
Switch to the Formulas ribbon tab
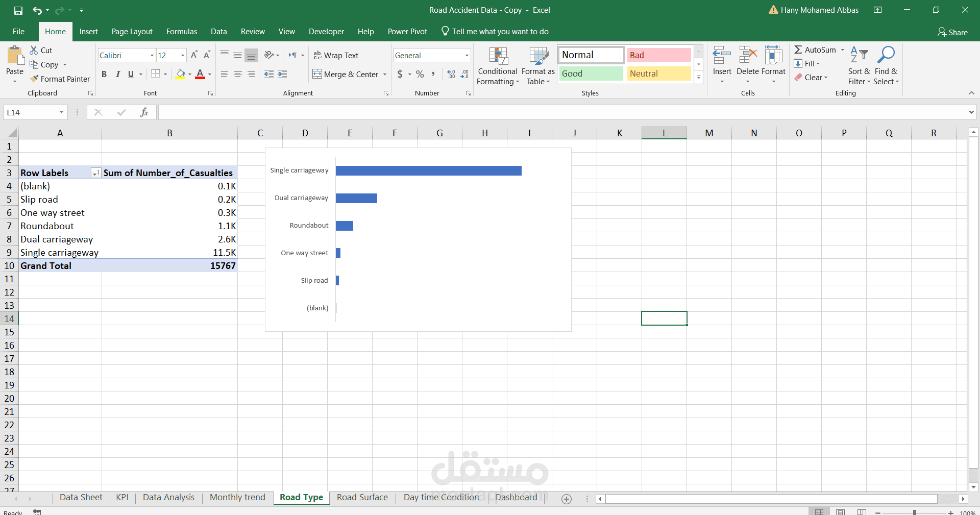pyautogui.click(x=182, y=32)
